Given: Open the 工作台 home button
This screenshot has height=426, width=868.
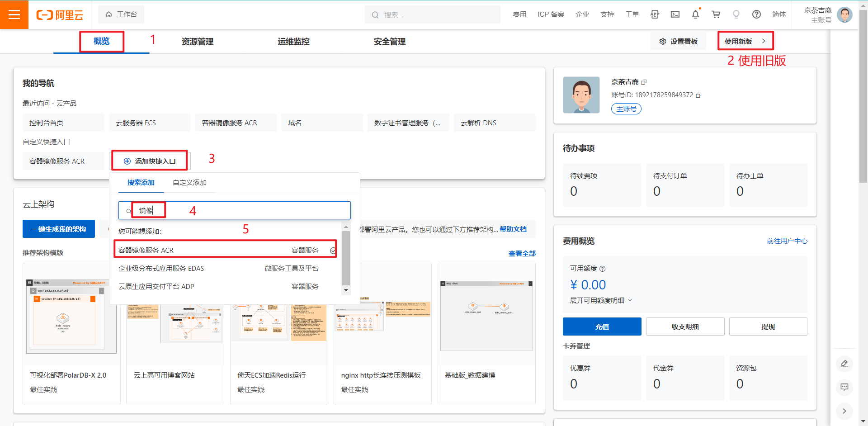Looking at the screenshot, I should point(121,14).
